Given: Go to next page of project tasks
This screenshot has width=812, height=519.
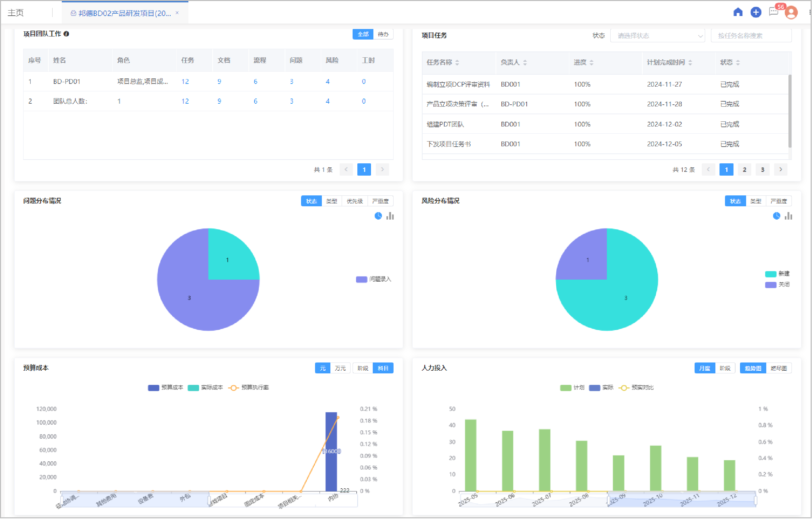Looking at the screenshot, I should [781, 169].
